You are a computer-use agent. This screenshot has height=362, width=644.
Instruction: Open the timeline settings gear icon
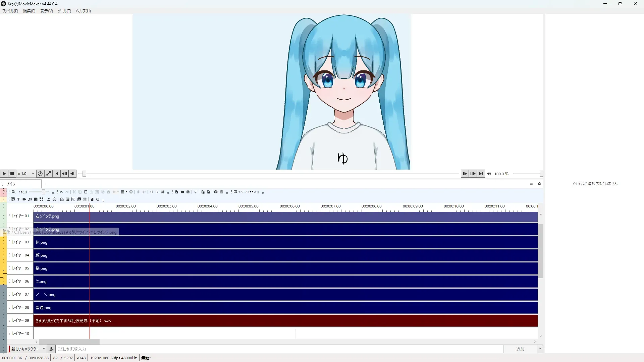(539, 184)
